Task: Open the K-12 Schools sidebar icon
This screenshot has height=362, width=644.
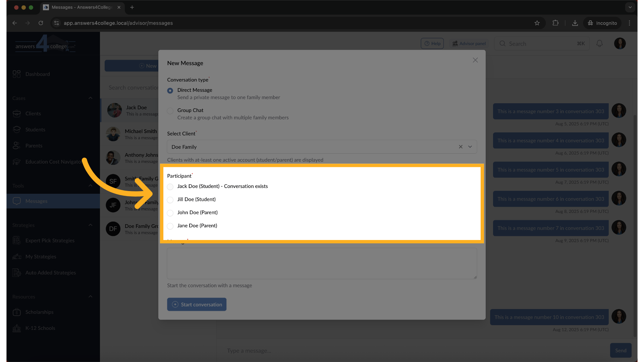Action: pyautogui.click(x=16, y=328)
